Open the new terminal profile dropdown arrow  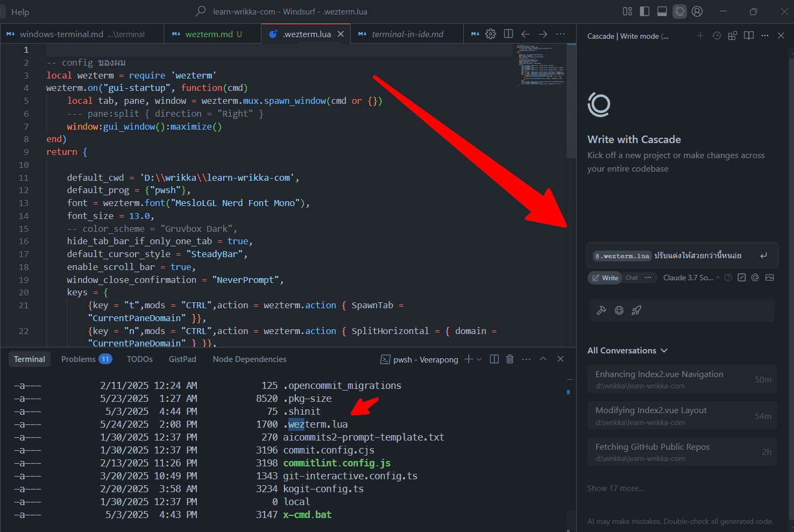pyautogui.click(x=479, y=359)
